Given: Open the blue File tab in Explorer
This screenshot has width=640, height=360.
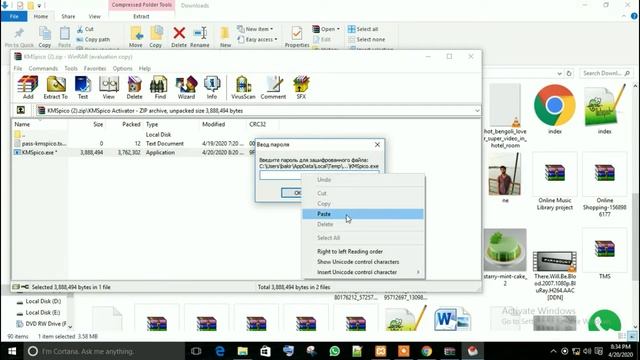Looking at the screenshot, I should (14, 16).
